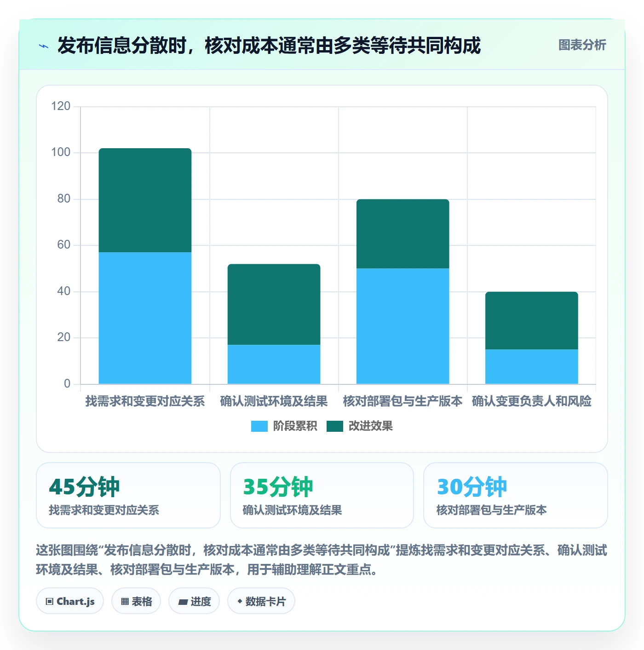The width and height of the screenshot is (644, 650).
Task: Click the 确认测试环境及结果 caption under 35分钟
Action: click(x=292, y=510)
